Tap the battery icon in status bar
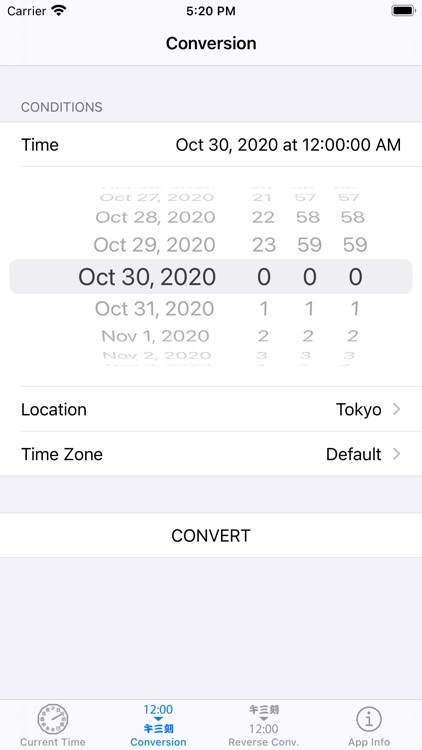This screenshot has width=422, height=750. pyautogui.click(x=403, y=11)
